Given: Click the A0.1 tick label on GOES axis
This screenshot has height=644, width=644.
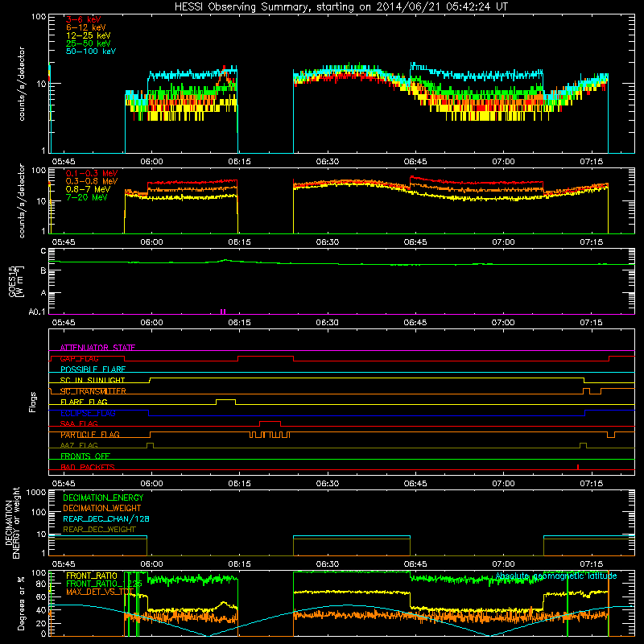Looking at the screenshot, I should [x=37, y=312].
